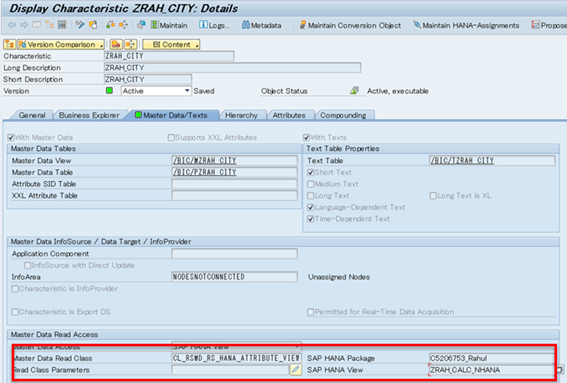Click the Maintain Conversion Object button
Screen dimensions: 567x383
350,25
